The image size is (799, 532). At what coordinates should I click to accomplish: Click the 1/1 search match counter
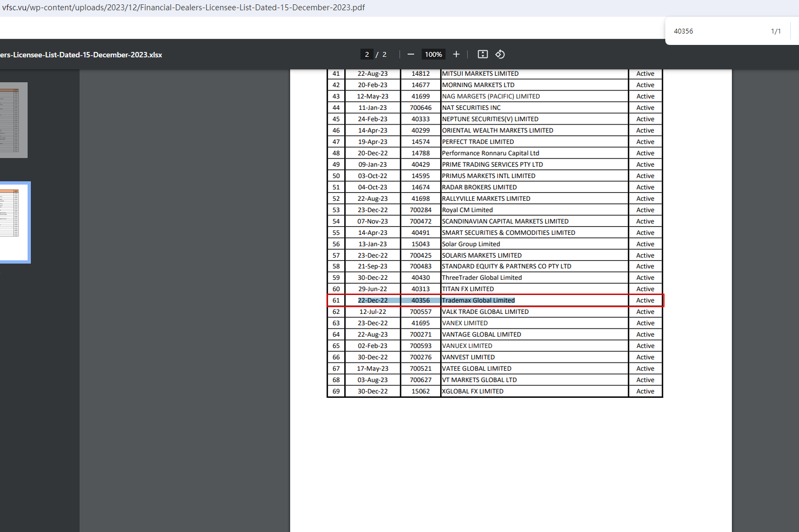click(x=776, y=31)
